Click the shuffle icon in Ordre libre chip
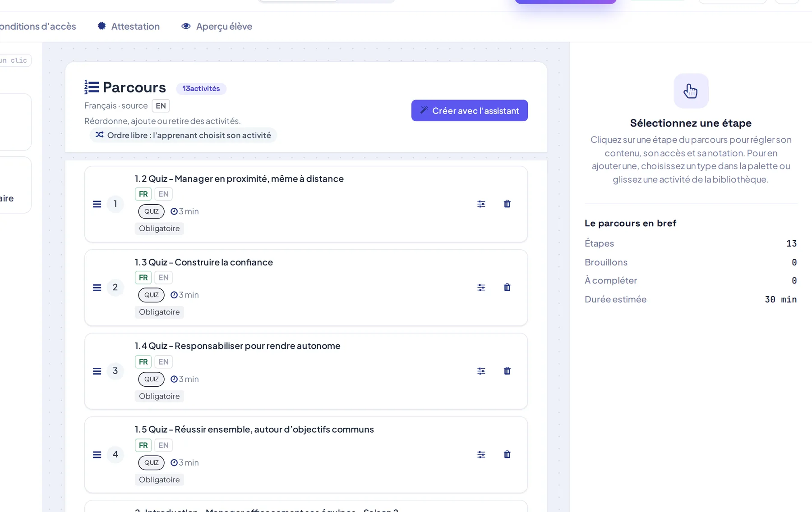 (x=99, y=135)
